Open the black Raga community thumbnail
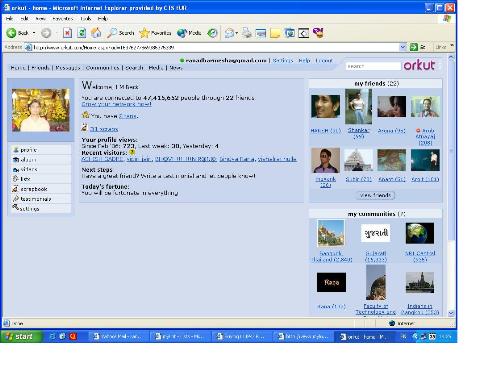This screenshot has height=375, width=500. pos(331,282)
